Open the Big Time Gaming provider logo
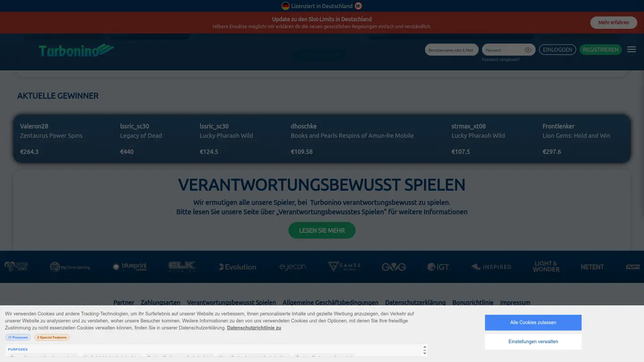Viewport: 644px width, 362px height. click(x=70, y=267)
